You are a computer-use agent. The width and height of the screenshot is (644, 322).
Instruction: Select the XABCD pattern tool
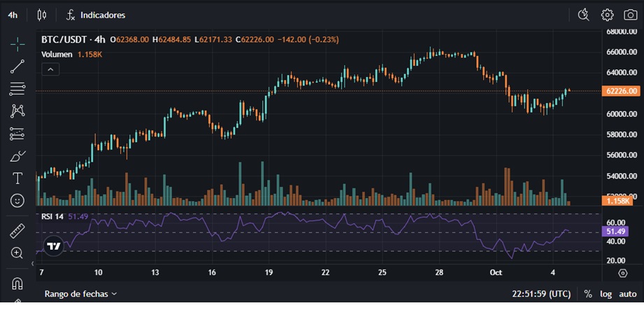click(17, 111)
